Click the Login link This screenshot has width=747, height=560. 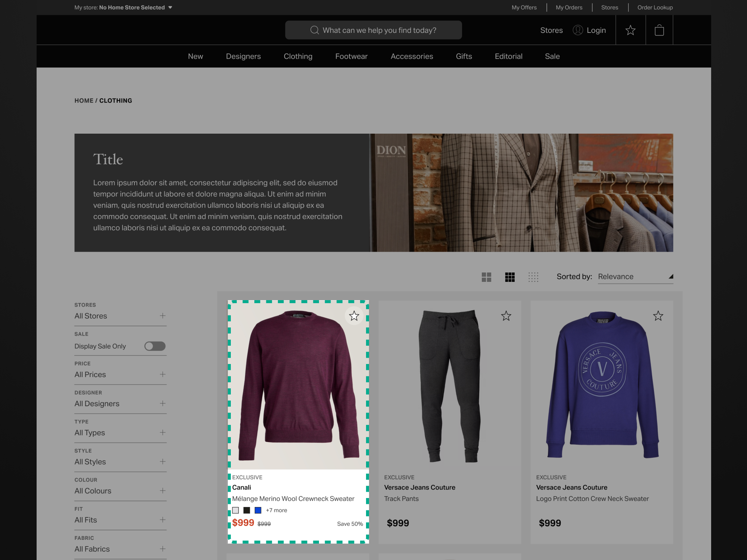click(x=596, y=30)
